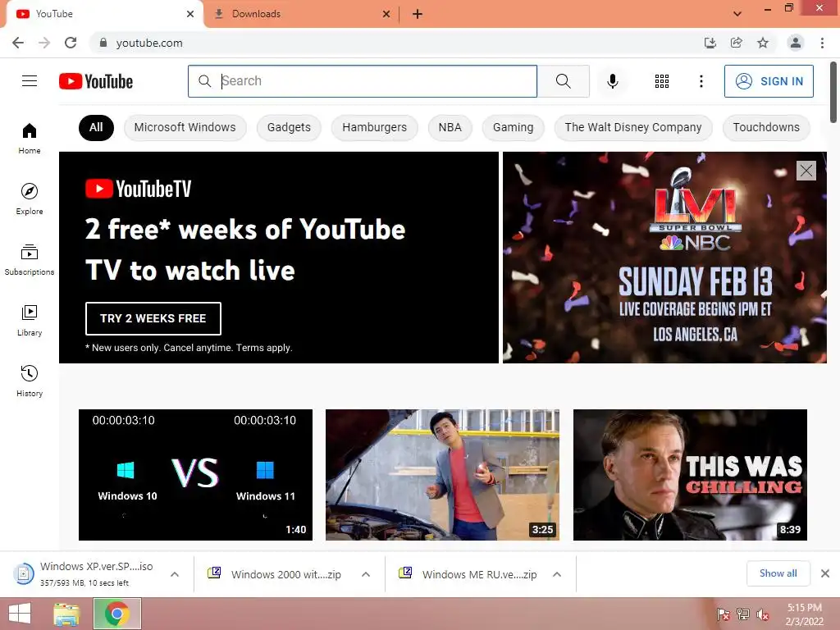Screen dimensions: 840x630
Task: Open YouTube hamburger guide menu
Action: 30,81
